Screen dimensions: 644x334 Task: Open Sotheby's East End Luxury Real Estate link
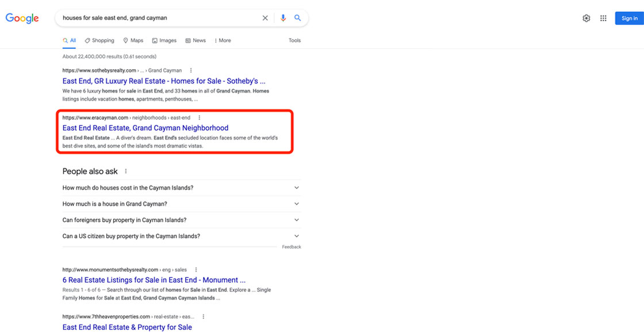point(164,81)
